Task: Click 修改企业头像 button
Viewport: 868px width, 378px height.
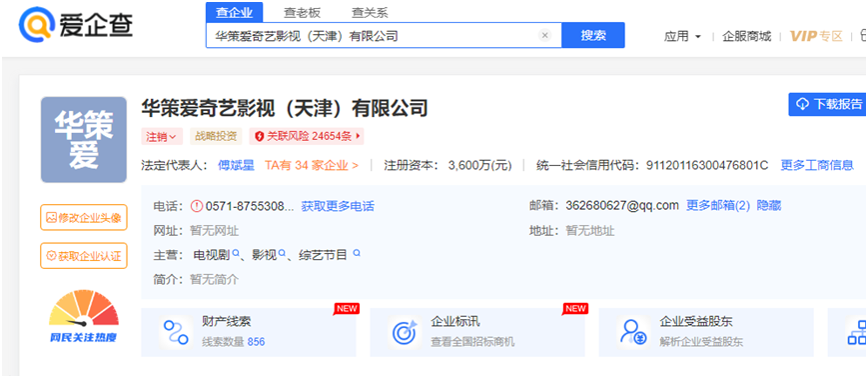Action: pos(84,217)
